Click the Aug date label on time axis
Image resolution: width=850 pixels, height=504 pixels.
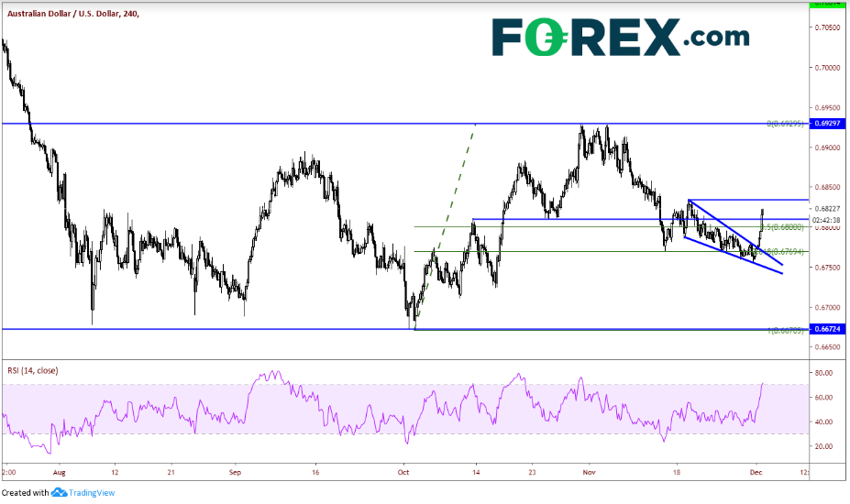point(59,473)
